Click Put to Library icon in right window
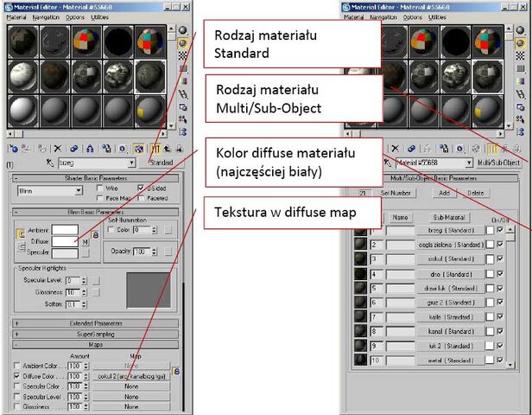This screenshot has width=532, height=415. pos(443,149)
